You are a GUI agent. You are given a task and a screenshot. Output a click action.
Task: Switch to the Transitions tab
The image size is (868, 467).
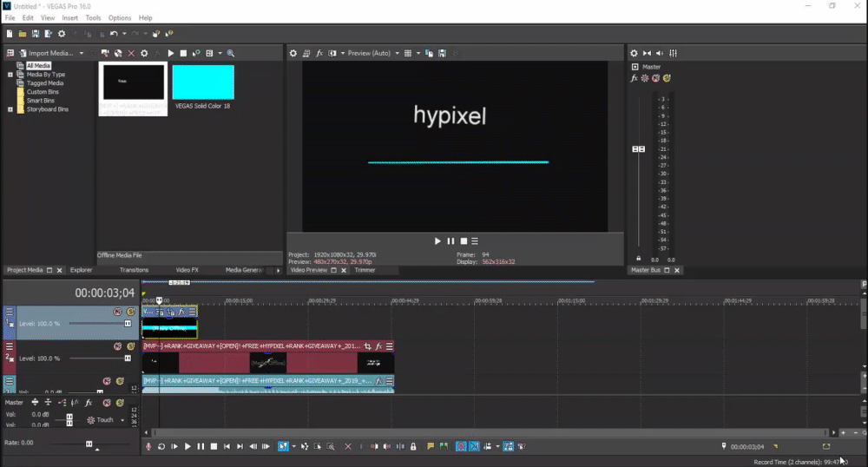[x=134, y=270]
